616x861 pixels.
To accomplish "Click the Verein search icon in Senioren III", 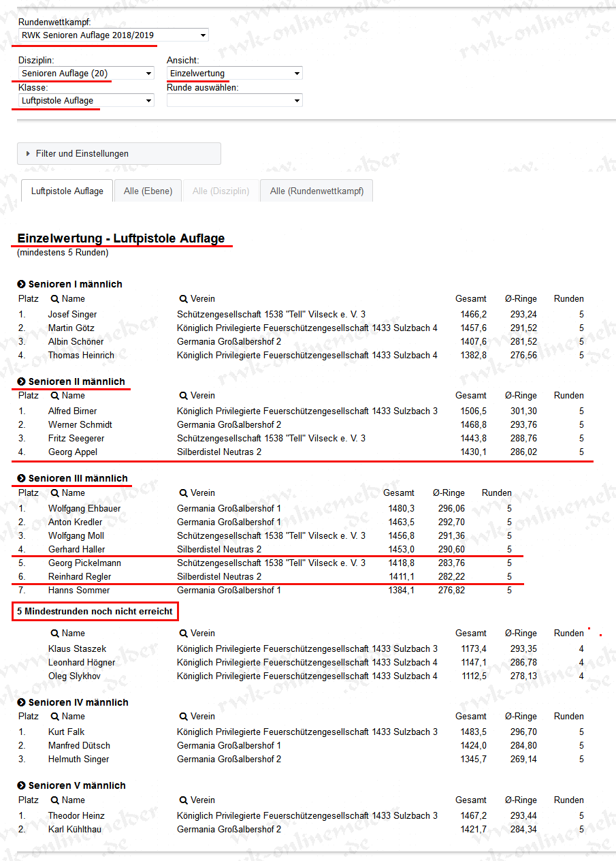I will tap(184, 493).
